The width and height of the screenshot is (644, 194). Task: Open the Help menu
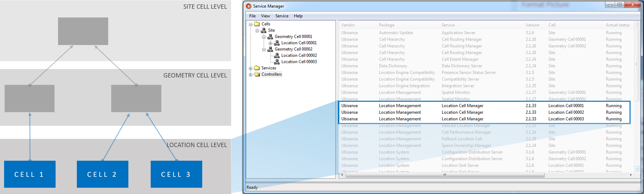pyautogui.click(x=298, y=16)
